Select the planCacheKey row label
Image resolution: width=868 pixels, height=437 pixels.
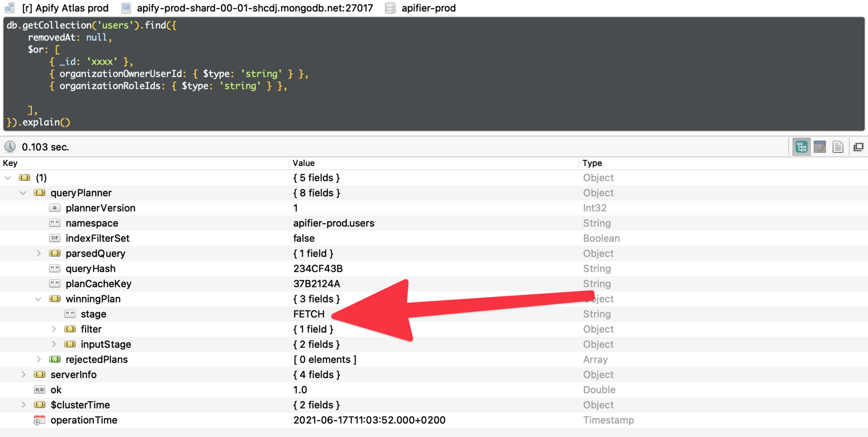click(98, 284)
